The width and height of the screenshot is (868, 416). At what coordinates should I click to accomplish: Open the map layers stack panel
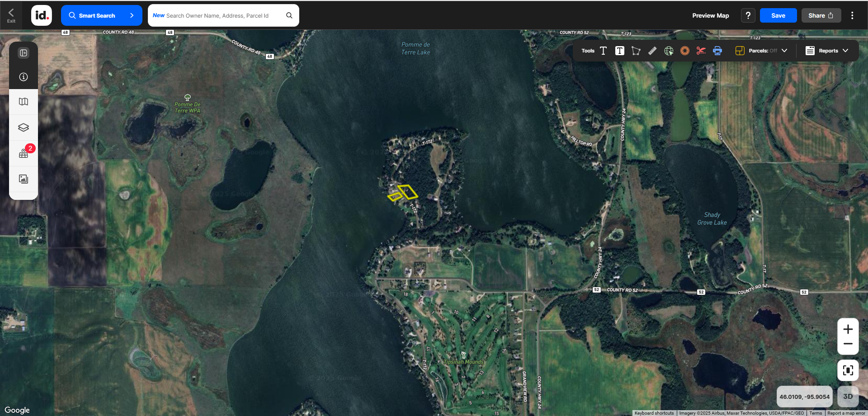[24, 128]
